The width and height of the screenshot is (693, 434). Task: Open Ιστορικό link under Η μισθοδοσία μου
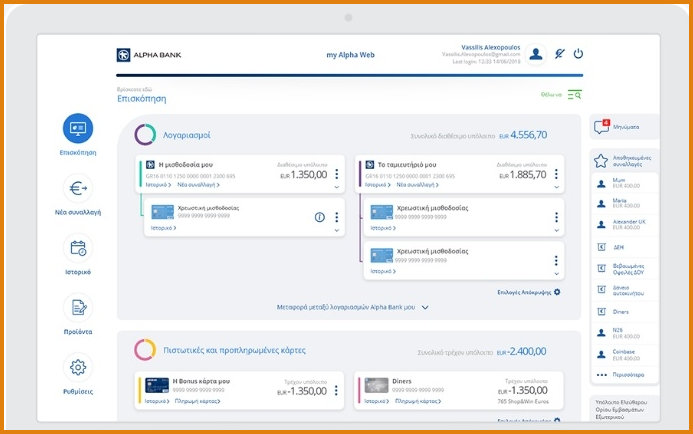pos(158,185)
